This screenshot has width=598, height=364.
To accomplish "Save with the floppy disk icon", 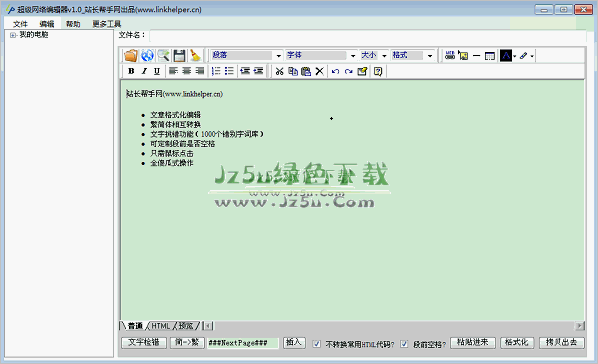I will click(x=179, y=56).
